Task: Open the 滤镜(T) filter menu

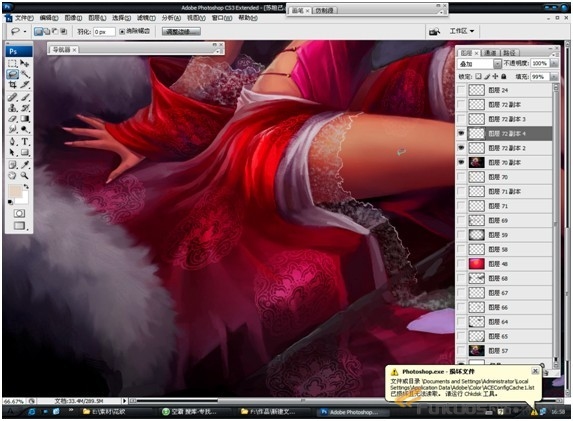Action: 146,18
